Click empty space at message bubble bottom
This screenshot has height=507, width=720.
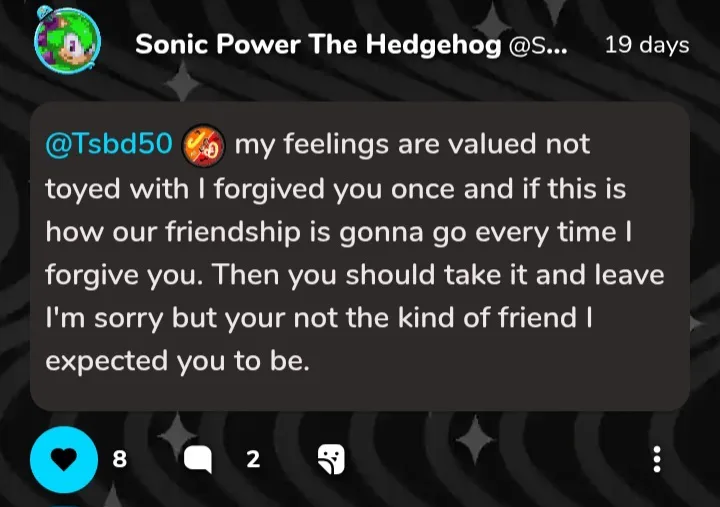point(360,393)
